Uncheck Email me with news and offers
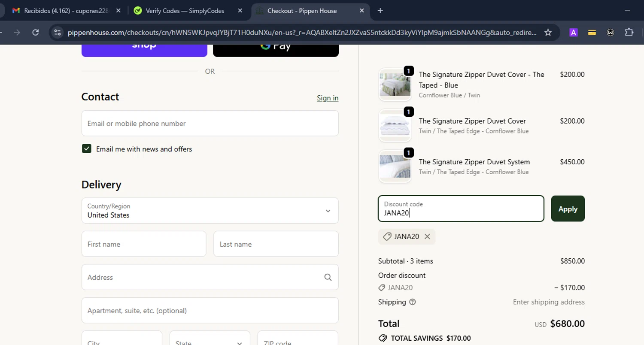This screenshot has height=345, width=644. tap(87, 149)
